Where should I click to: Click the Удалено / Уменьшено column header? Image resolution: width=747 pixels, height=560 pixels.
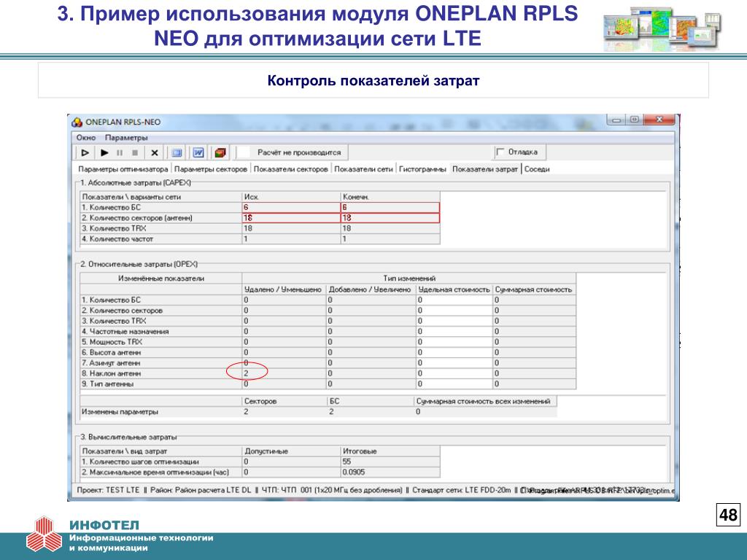pos(284,289)
